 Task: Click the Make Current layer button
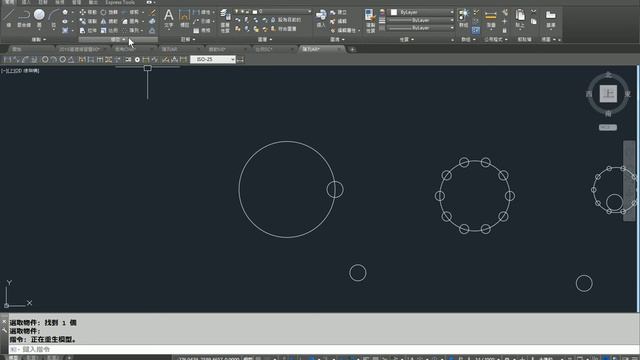click(285, 20)
